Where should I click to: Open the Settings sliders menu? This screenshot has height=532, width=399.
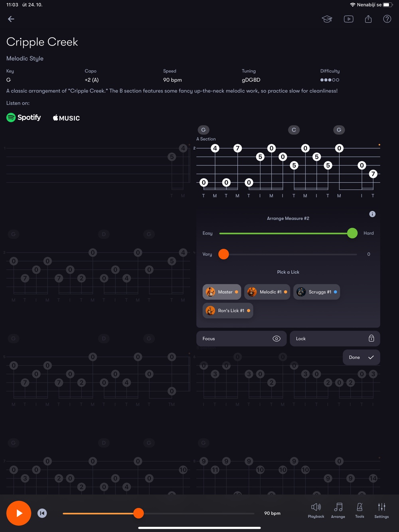pyautogui.click(x=381, y=510)
